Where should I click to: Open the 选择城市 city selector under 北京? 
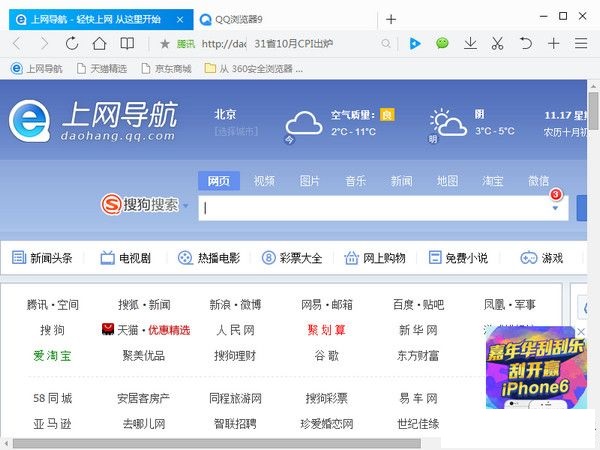click(x=235, y=131)
